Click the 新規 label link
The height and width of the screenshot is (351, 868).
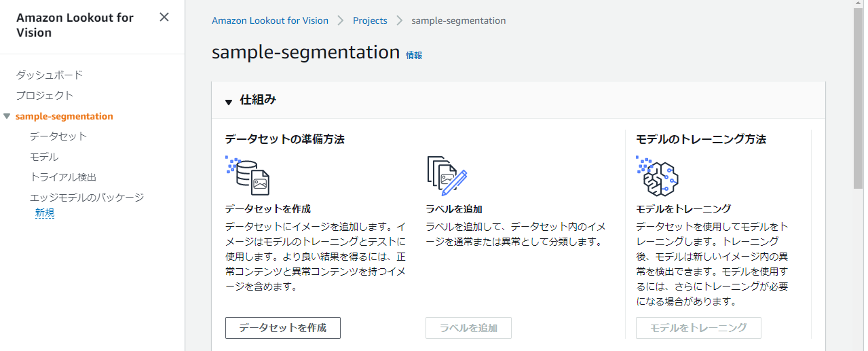coord(45,213)
